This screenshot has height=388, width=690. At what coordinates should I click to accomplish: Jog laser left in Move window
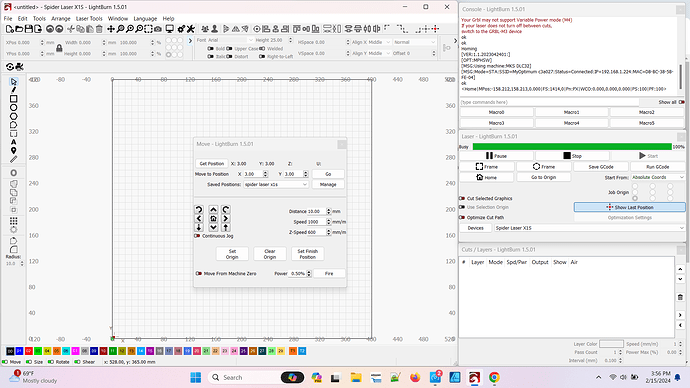(x=199, y=218)
